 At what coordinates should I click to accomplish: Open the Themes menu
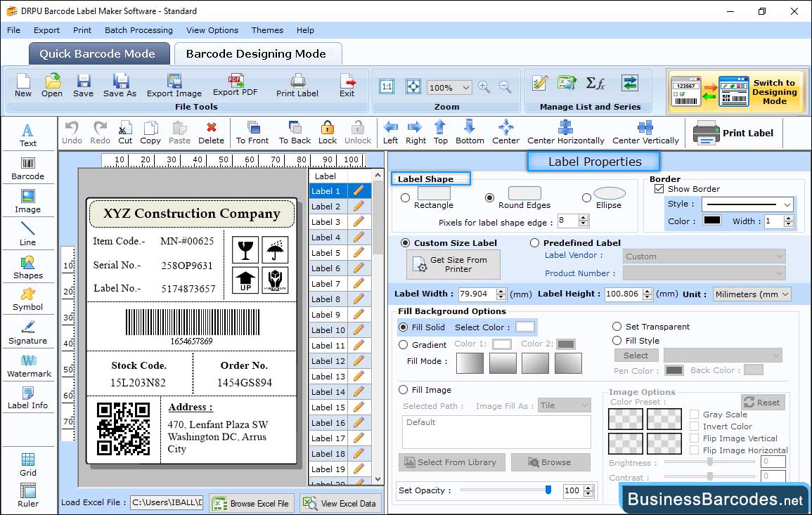pyautogui.click(x=267, y=30)
